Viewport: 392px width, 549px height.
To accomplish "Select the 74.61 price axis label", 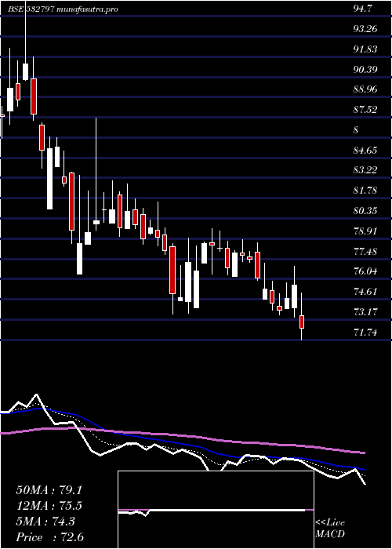I will 366,292.
